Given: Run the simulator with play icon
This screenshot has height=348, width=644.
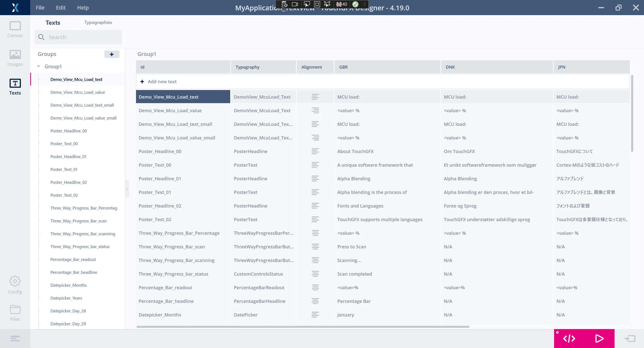Looking at the screenshot, I should tap(599, 338).
